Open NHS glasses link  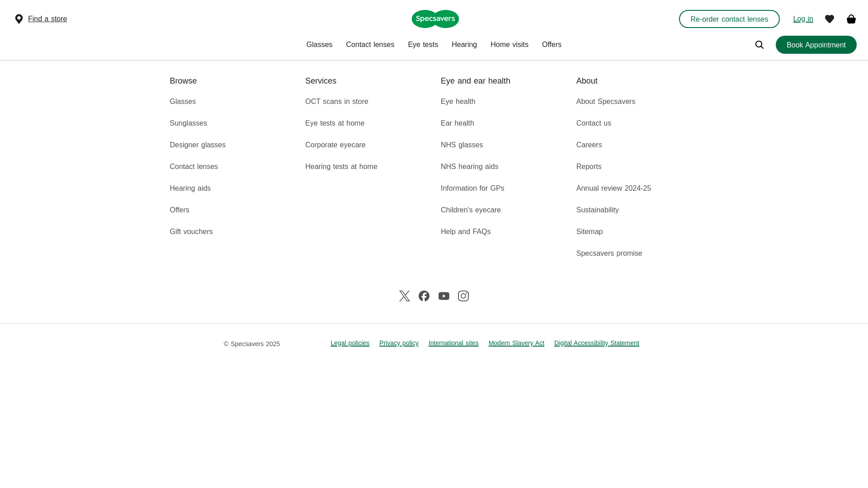pyautogui.click(x=462, y=145)
